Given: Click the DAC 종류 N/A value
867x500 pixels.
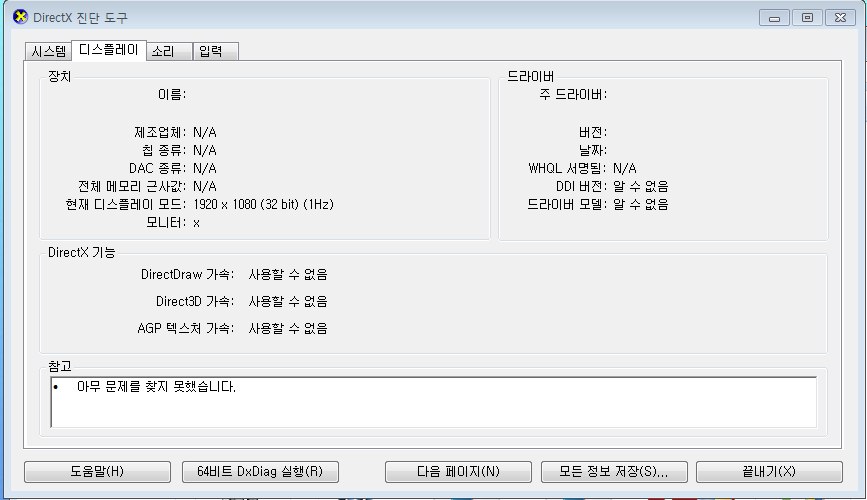Looking at the screenshot, I should (x=205, y=168).
